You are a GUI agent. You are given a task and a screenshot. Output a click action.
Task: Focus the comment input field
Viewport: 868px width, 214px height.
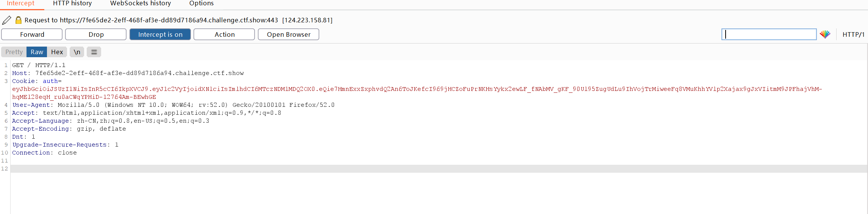(x=769, y=34)
